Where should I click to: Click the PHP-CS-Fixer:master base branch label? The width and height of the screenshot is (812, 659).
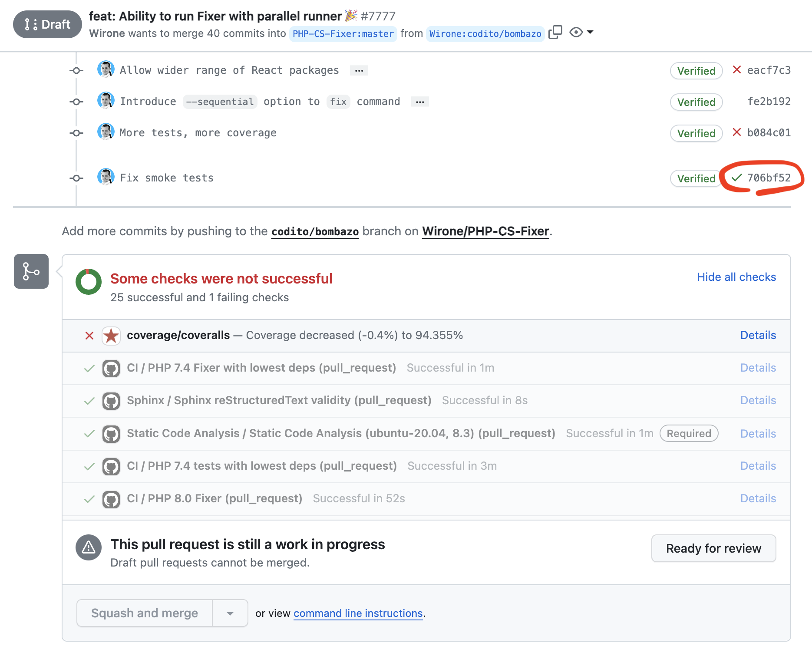click(x=343, y=34)
